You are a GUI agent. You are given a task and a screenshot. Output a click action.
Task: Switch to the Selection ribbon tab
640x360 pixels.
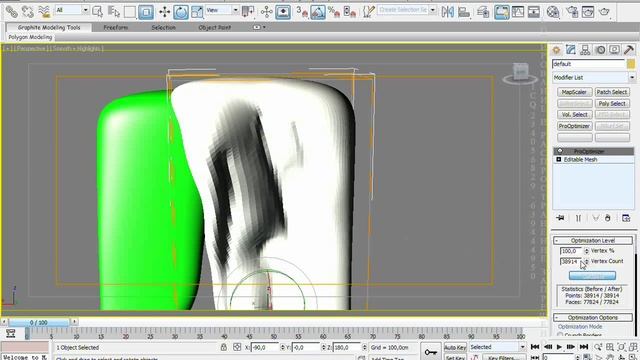pos(163,27)
